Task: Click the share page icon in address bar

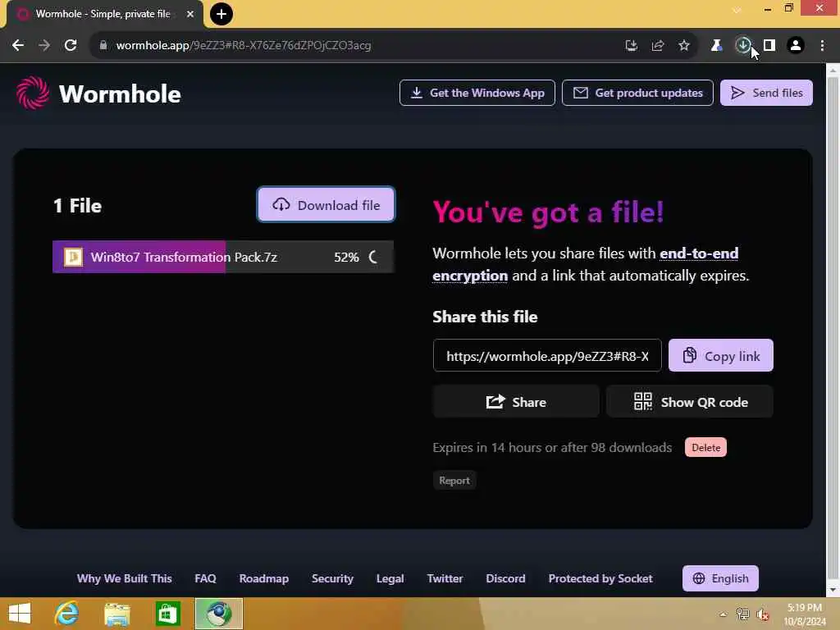Action: tap(658, 46)
